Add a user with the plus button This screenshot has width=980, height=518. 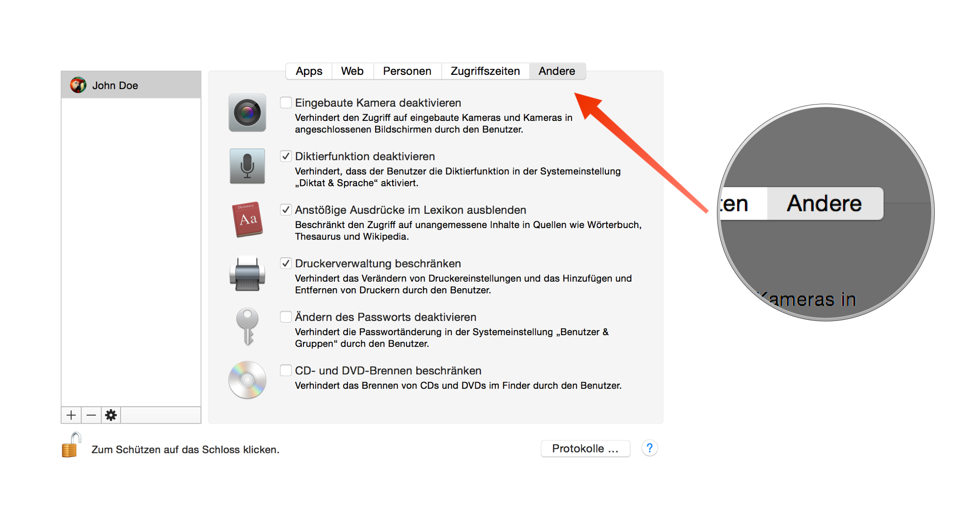click(x=71, y=415)
